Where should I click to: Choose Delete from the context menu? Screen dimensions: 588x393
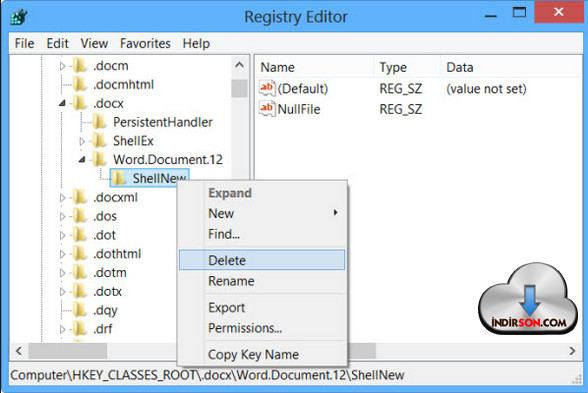click(x=262, y=260)
